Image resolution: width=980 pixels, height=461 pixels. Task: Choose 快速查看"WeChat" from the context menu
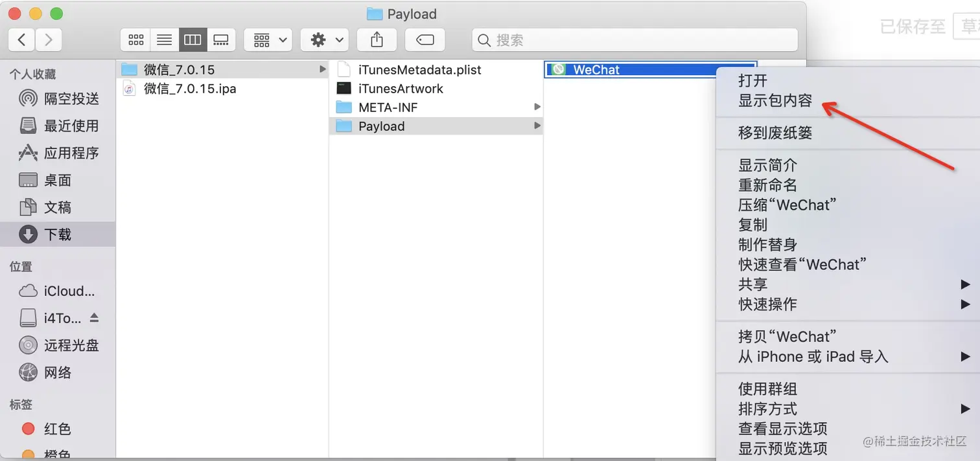coord(848,264)
